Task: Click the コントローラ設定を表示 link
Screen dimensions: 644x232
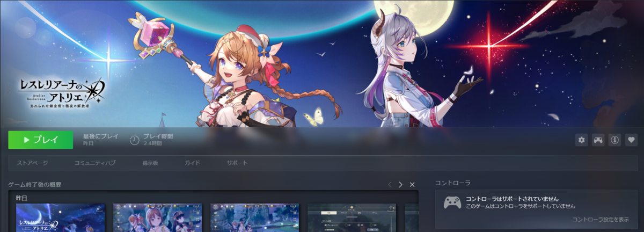Action: tap(601, 219)
